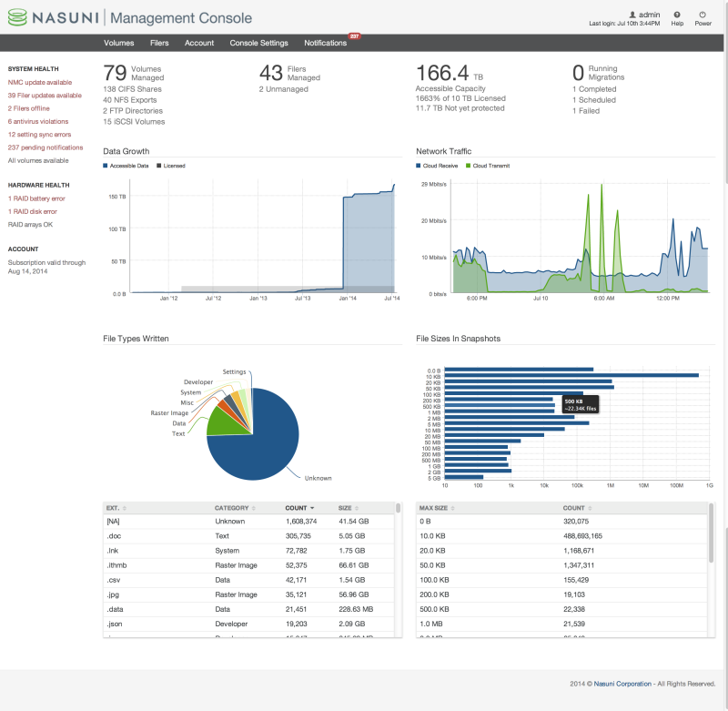728x711 pixels.
Task: Click 'All volumes available' status text
Action: tap(38, 160)
